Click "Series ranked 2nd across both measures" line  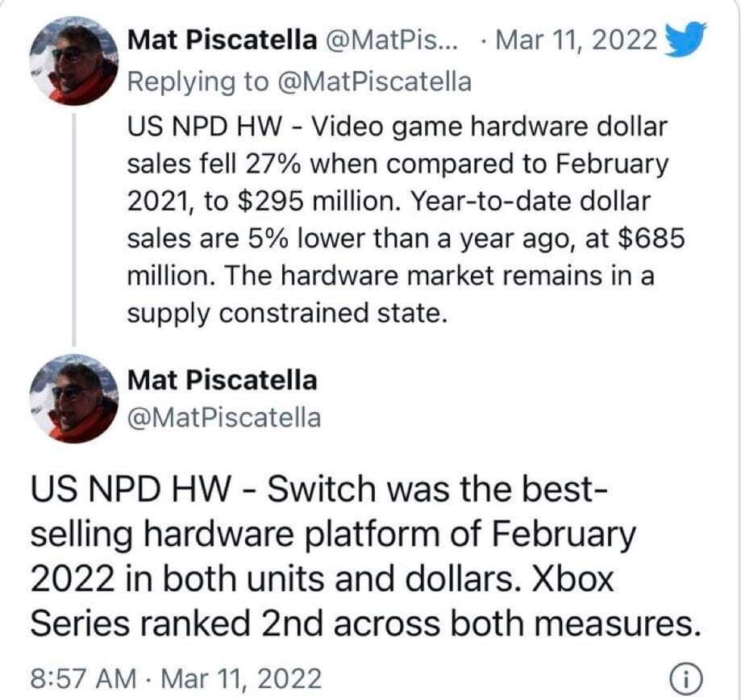point(365,623)
